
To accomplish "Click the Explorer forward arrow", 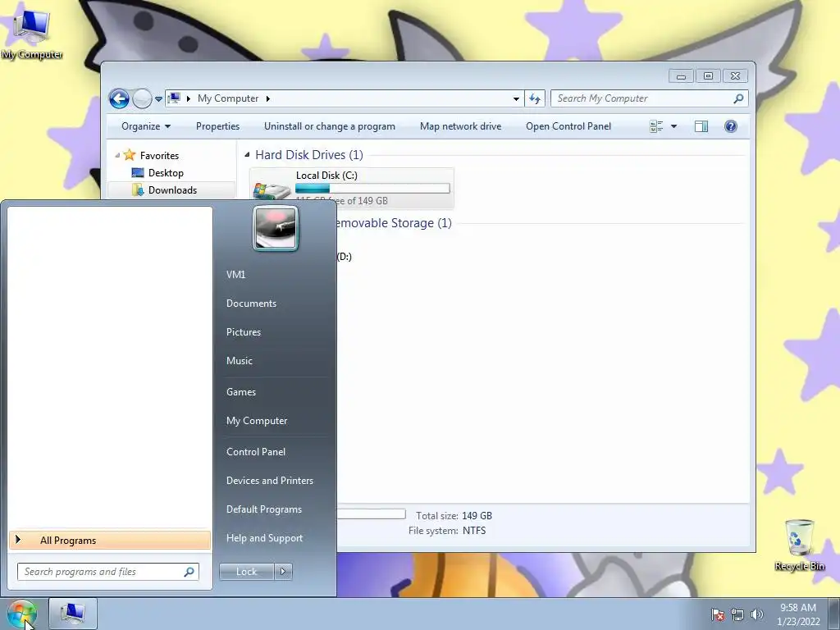I will pos(142,98).
